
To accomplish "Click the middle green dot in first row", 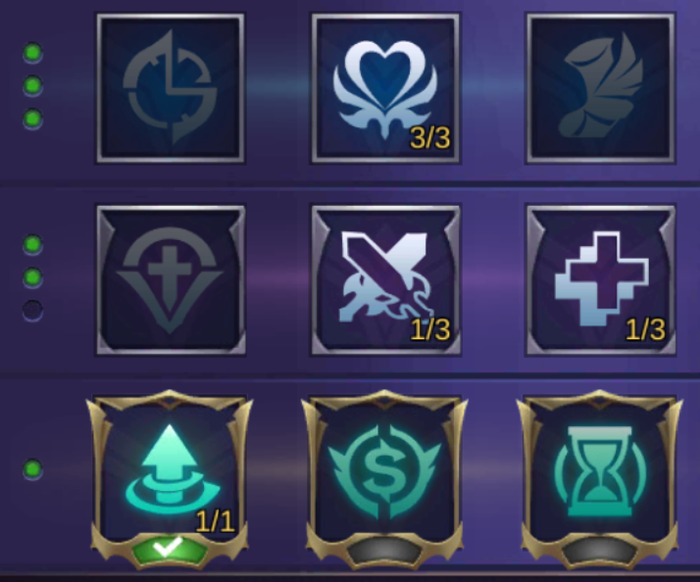I will [33, 85].
